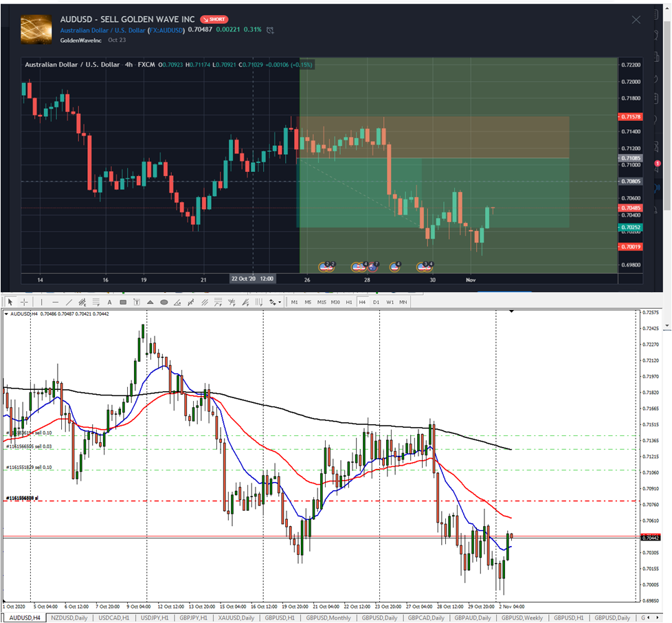The width and height of the screenshot is (672, 623).
Task: Open the NZDUSD,Daily chart tab
Action: click(x=69, y=617)
